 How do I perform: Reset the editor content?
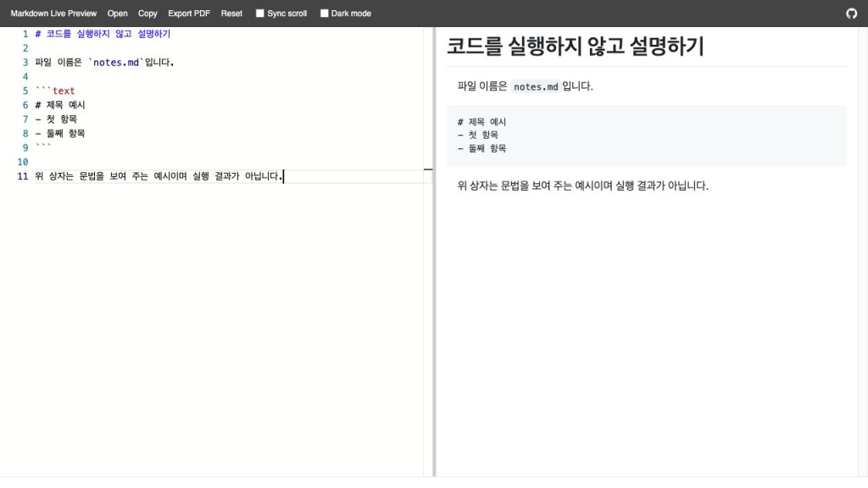[x=231, y=14]
